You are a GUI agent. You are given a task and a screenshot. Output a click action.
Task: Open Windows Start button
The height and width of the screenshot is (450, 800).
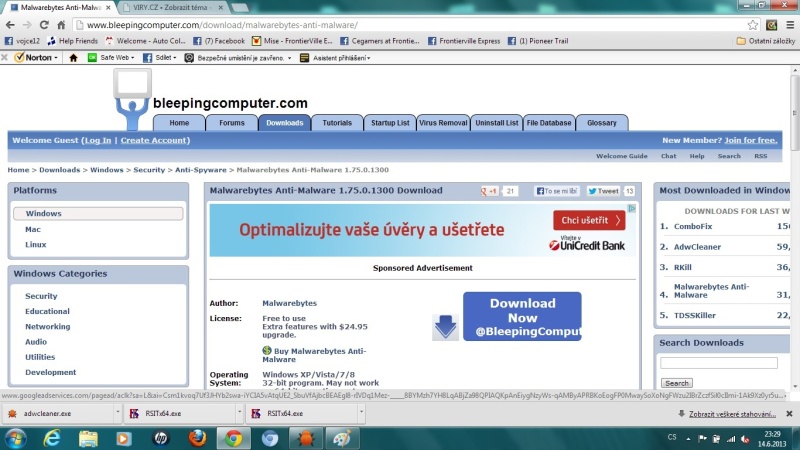click(x=15, y=438)
